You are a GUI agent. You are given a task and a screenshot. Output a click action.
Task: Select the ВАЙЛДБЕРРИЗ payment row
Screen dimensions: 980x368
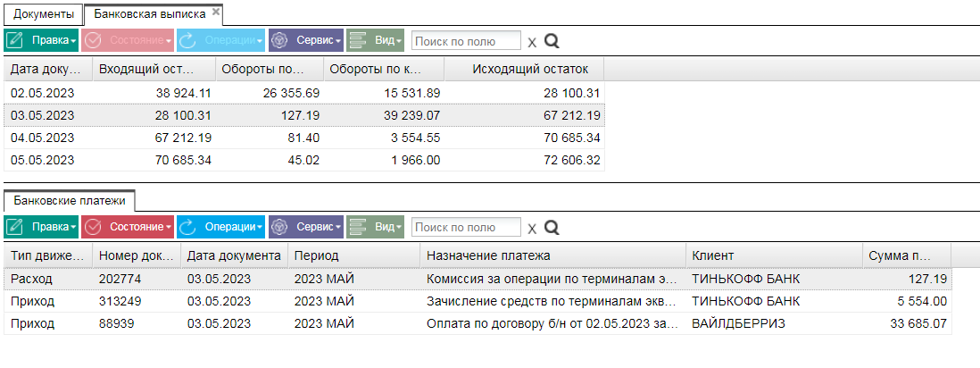[x=478, y=323]
